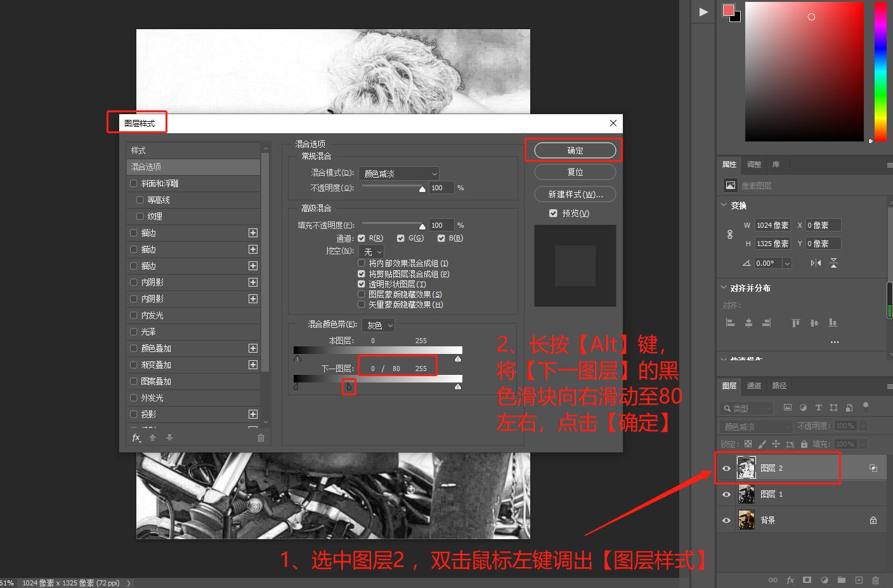Flip horizontal icon in Properties panel

(816, 263)
